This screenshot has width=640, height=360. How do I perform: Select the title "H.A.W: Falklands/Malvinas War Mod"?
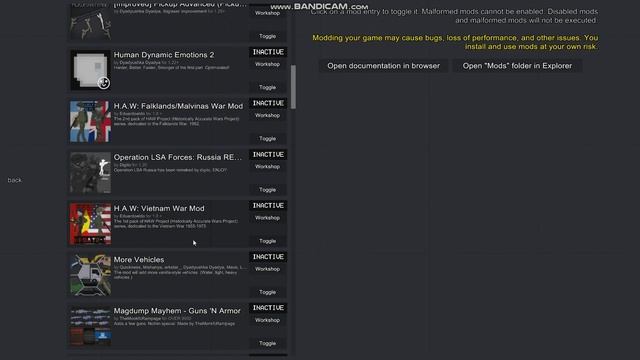(x=178, y=106)
